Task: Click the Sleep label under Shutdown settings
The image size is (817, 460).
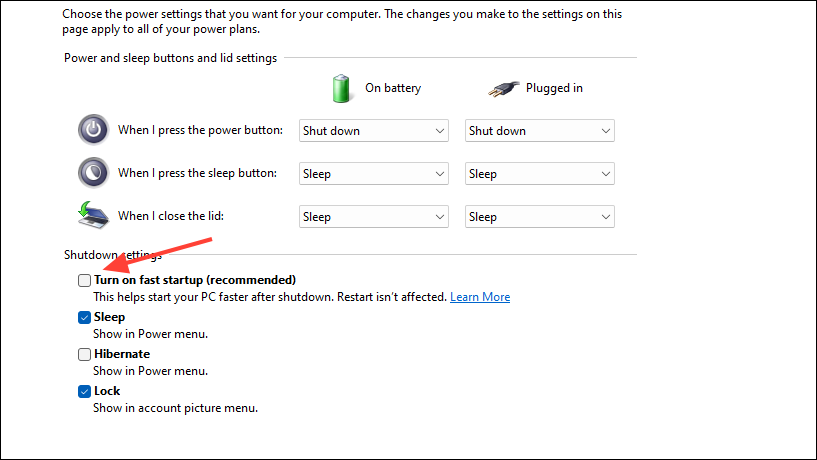Action: pyautogui.click(x=109, y=317)
